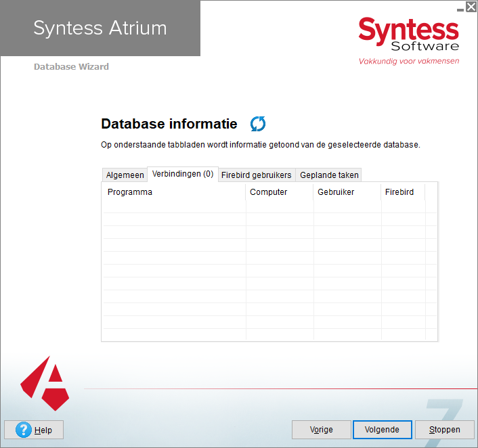Open the Geplande taken tab
The image size is (478, 448).
pos(329,175)
